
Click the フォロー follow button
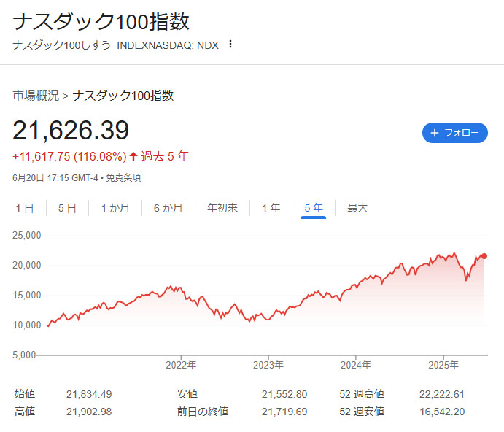[454, 133]
